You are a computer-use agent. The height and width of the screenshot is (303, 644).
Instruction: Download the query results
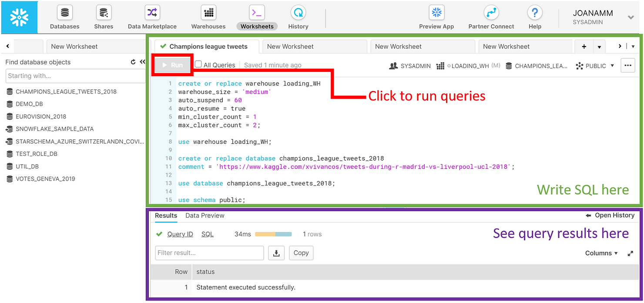(276, 253)
